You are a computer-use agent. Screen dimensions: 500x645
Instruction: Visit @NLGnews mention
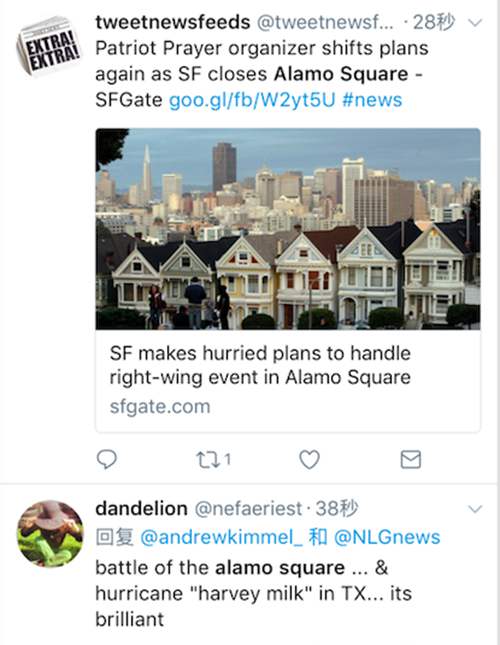[387, 537]
